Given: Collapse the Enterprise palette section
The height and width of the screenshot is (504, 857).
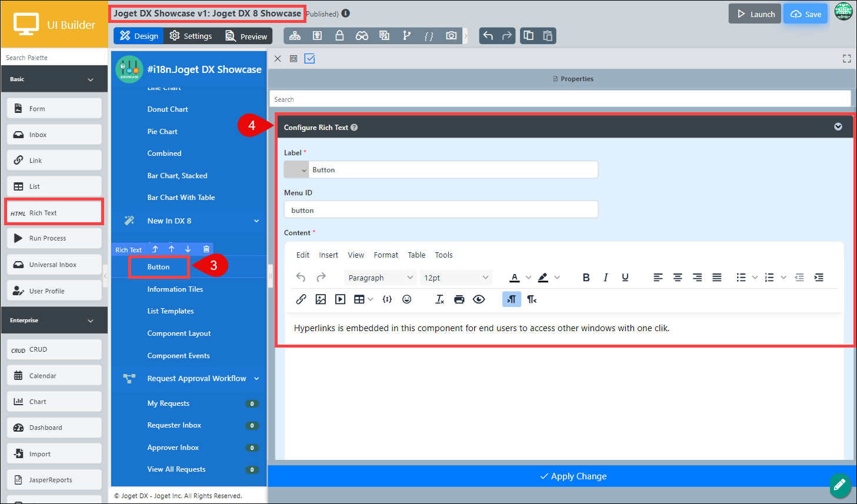Looking at the screenshot, I should tap(91, 321).
